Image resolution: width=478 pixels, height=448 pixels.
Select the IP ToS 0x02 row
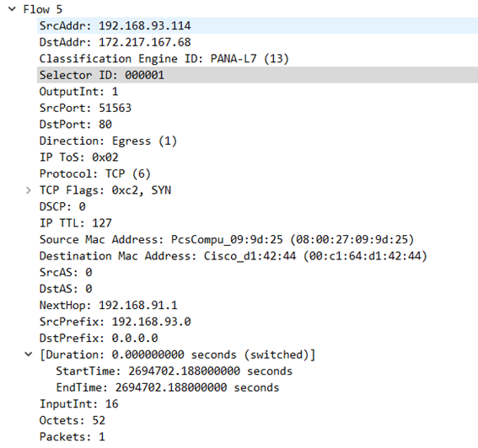click(x=257, y=157)
